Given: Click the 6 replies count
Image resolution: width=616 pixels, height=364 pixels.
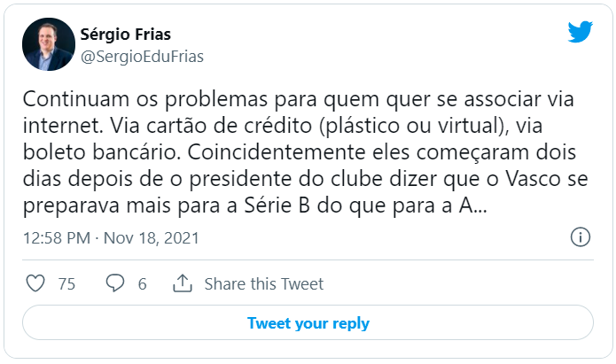Looking at the screenshot, I should point(142,284).
